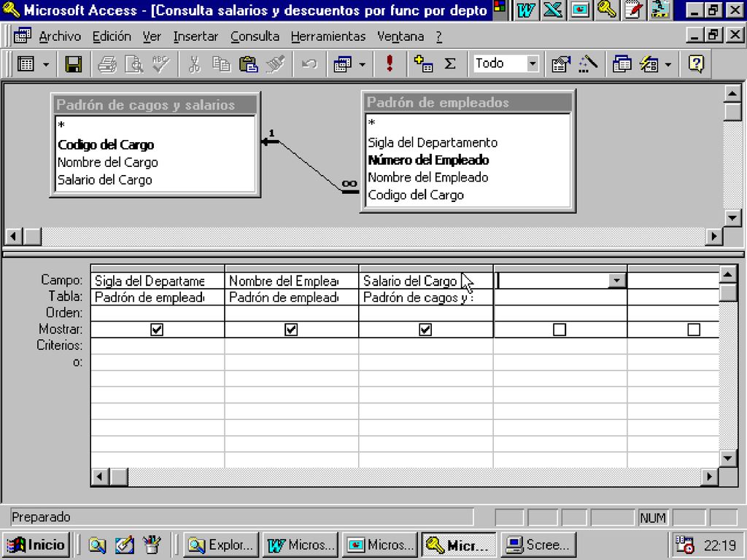Screen dimensions: 747x560
Task: Select Número del Empleado in Padrón de empleados
Action: click(429, 160)
